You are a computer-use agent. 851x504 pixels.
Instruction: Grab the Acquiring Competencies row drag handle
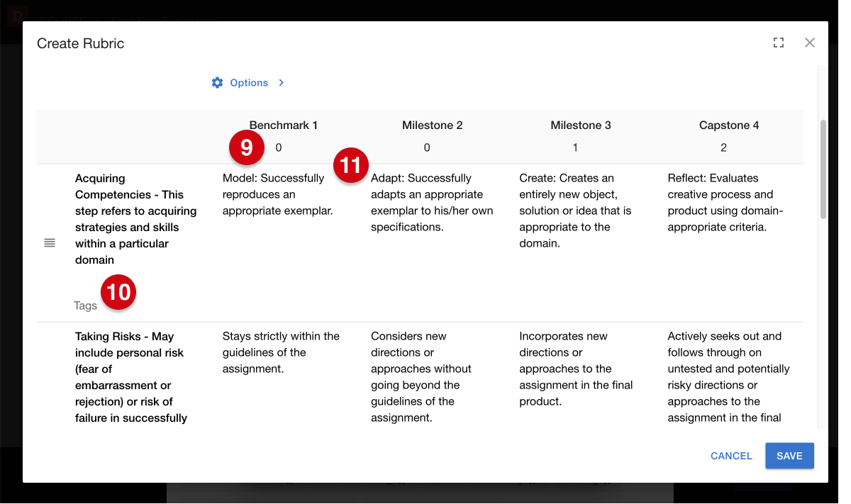(50, 243)
